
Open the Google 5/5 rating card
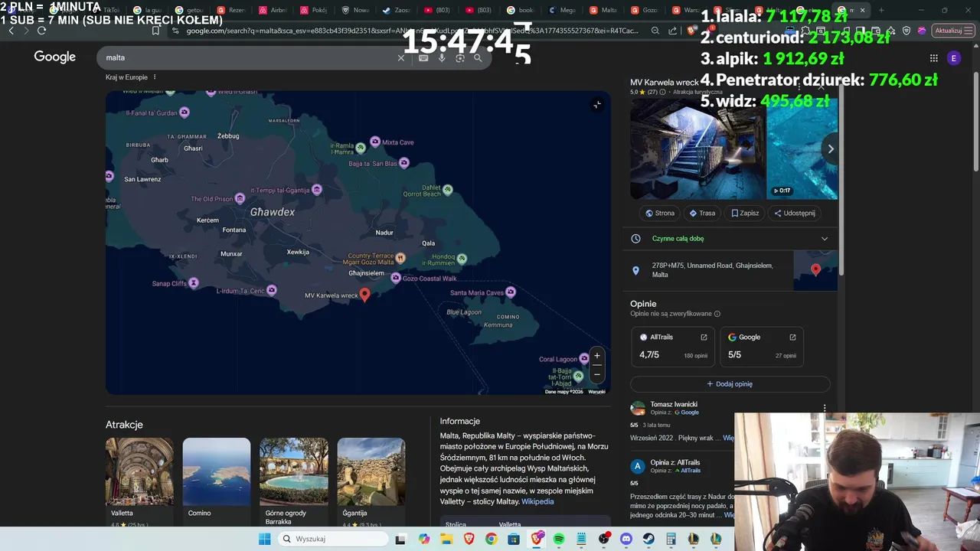[x=762, y=347]
